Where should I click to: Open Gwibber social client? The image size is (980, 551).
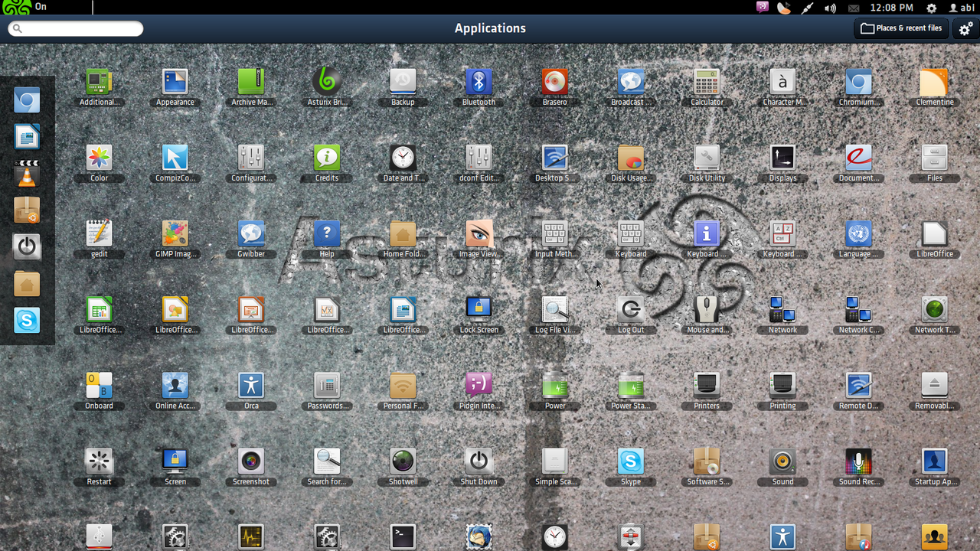[251, 233]
